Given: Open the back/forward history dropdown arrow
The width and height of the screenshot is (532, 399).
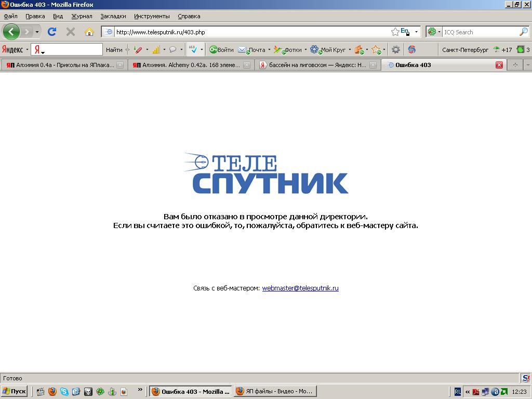Looking at the screenshot, I should (37, 32).
